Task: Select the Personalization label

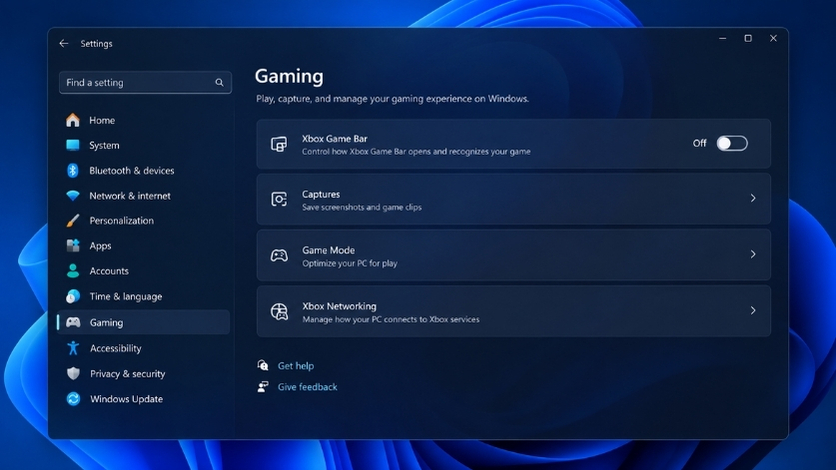Action: [122, 221]
